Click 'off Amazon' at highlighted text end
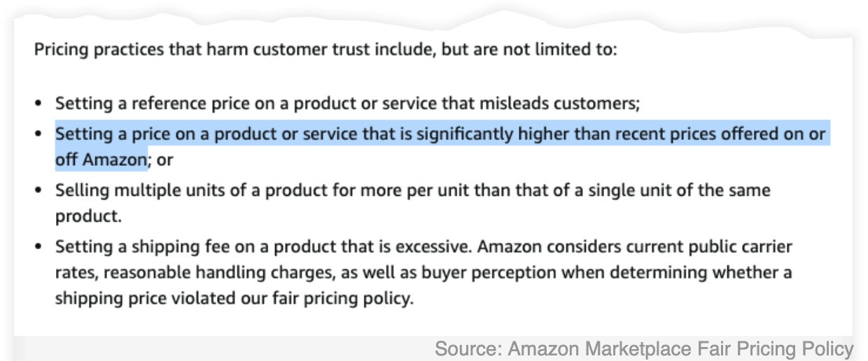868x361 pixels. (102, 160)
